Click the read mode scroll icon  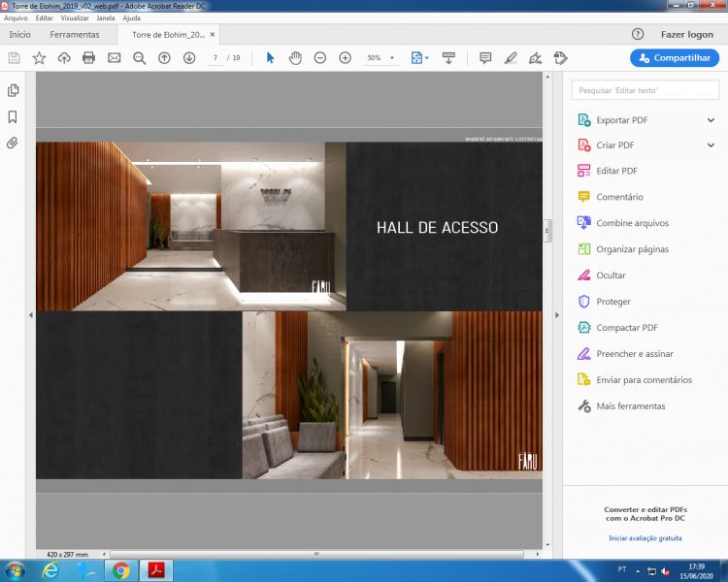click(x=448, y=58)
